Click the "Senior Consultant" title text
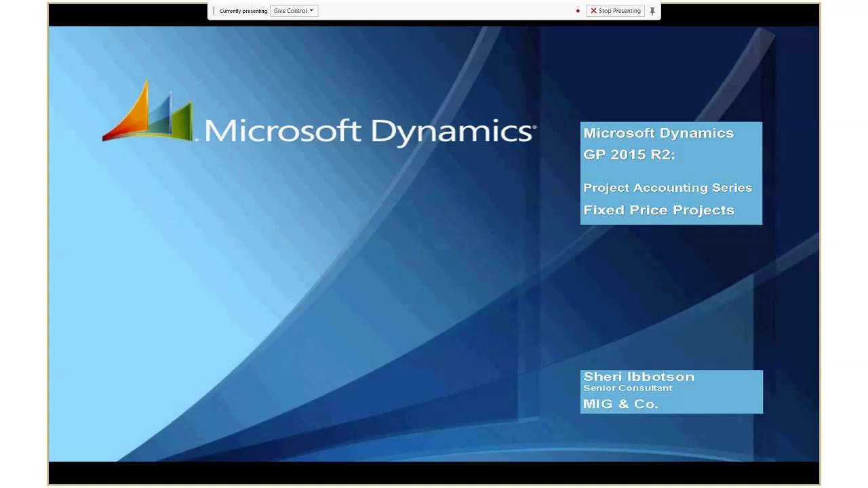868x488 pixels. click(x=628, y=388)
